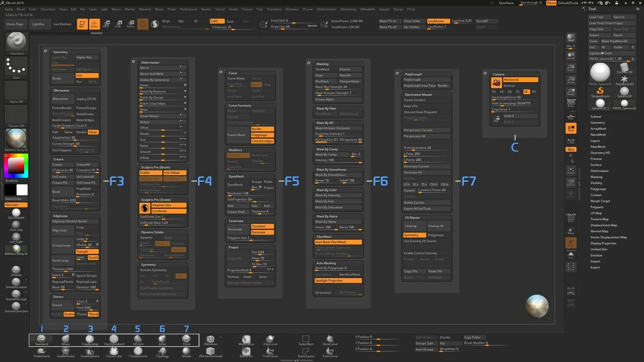Toggle Sculptris Pro Enable
Viewport: 644px width, 362px height.
tap(150, 173)
